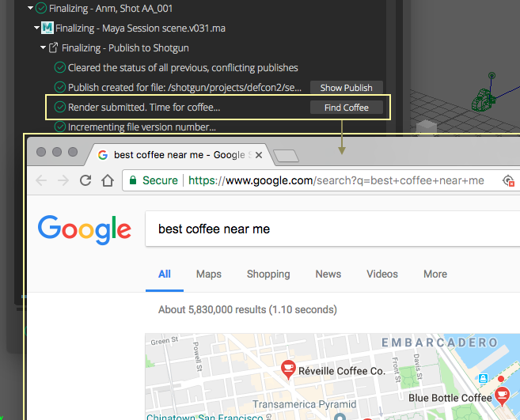The image size is (520, 420).
Task: Click the Transamerica Pyramid map label
Action: click(x=305, y=404)
